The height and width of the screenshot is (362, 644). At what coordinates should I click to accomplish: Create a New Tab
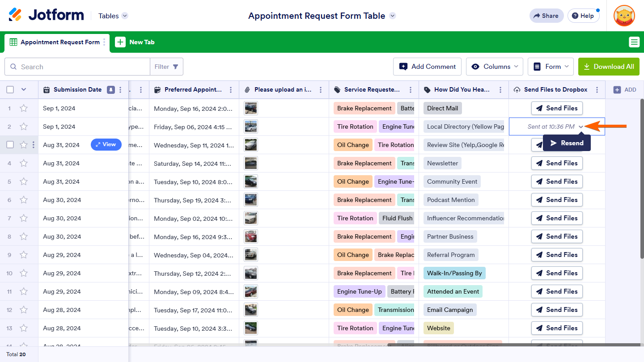[x=135, y=42]
